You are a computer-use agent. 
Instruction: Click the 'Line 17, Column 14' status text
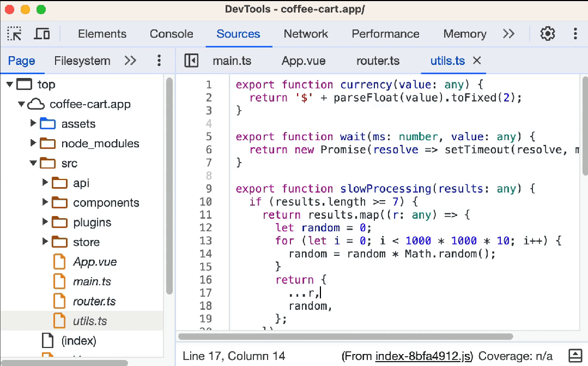[234, 356]
